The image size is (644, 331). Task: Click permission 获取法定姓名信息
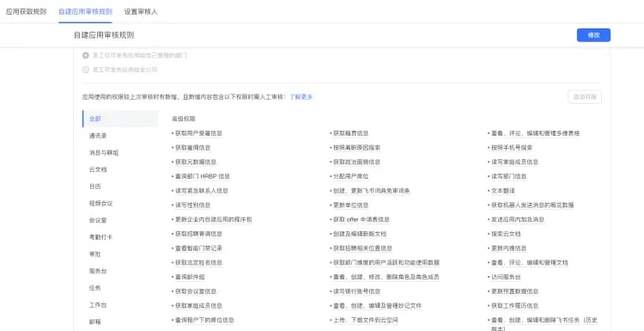[x=199, y=262]
